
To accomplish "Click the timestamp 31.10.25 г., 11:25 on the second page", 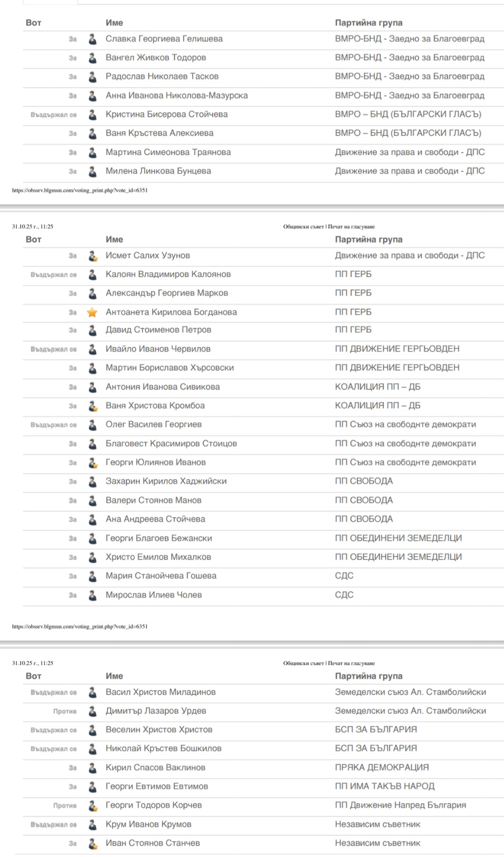I will (33, 227).
